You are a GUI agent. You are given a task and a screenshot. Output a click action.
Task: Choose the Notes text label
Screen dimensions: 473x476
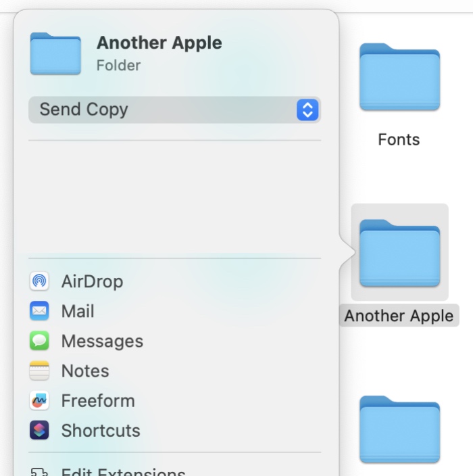(85, 371)
